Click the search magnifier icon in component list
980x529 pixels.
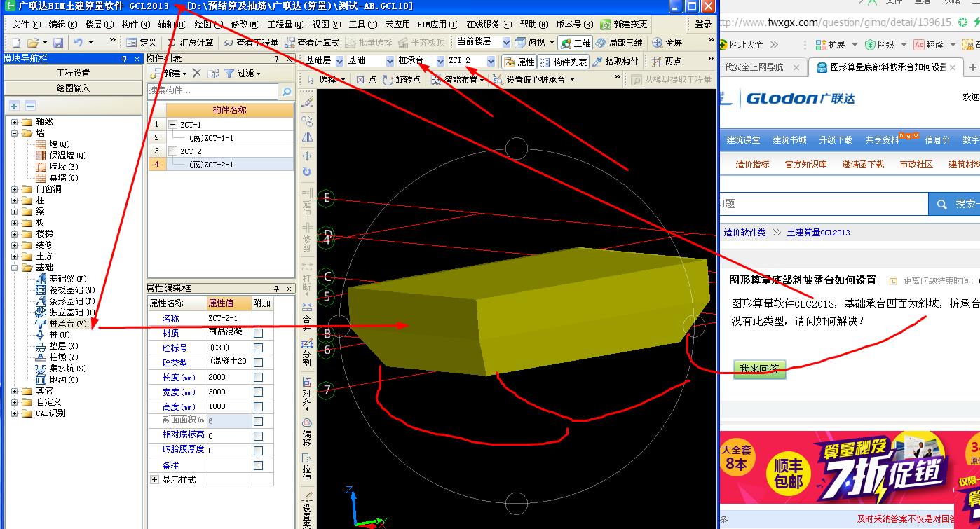(286, 91)
